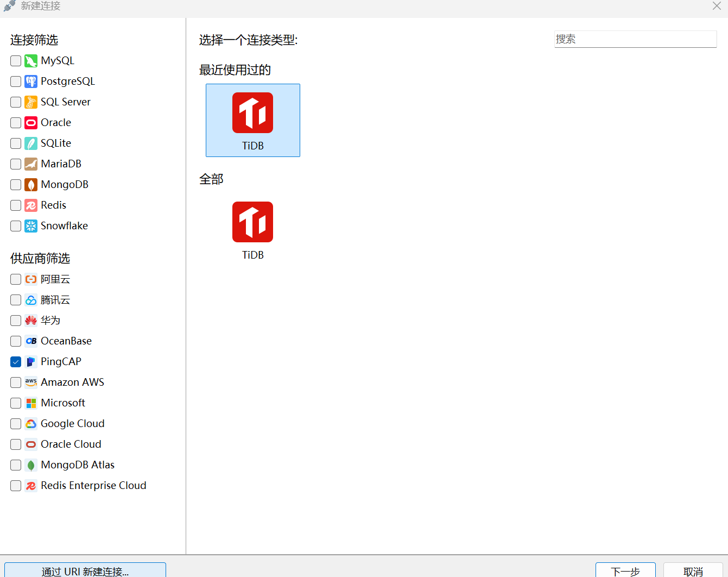Image resolution: width=728 pixels, height=577 pixels.
Task: Click the Microsoft four-square logo icon
Action: pos(31,403)
